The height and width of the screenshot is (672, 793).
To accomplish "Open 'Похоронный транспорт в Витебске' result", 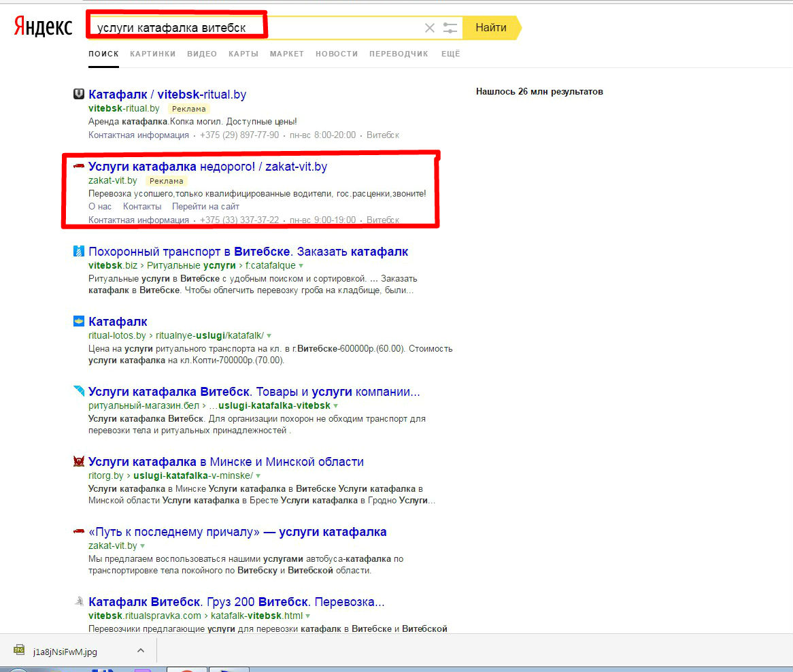I will (248, 252).
